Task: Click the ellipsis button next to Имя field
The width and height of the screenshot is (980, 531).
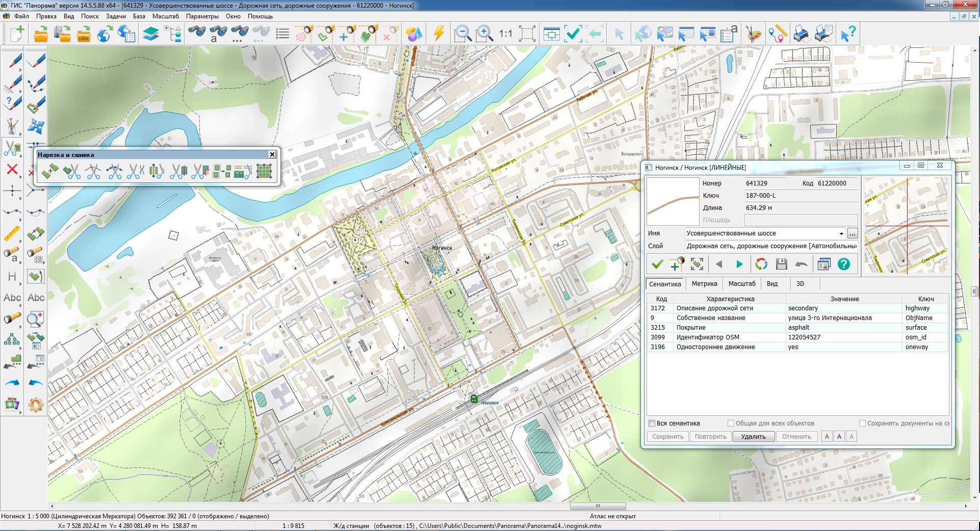Action: [853, 234]
